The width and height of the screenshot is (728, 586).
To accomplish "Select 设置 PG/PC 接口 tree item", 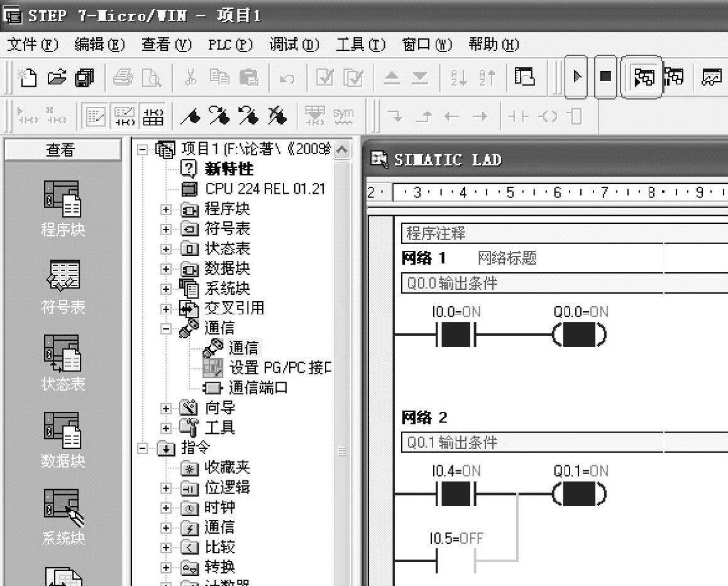I will click(268, 368).
